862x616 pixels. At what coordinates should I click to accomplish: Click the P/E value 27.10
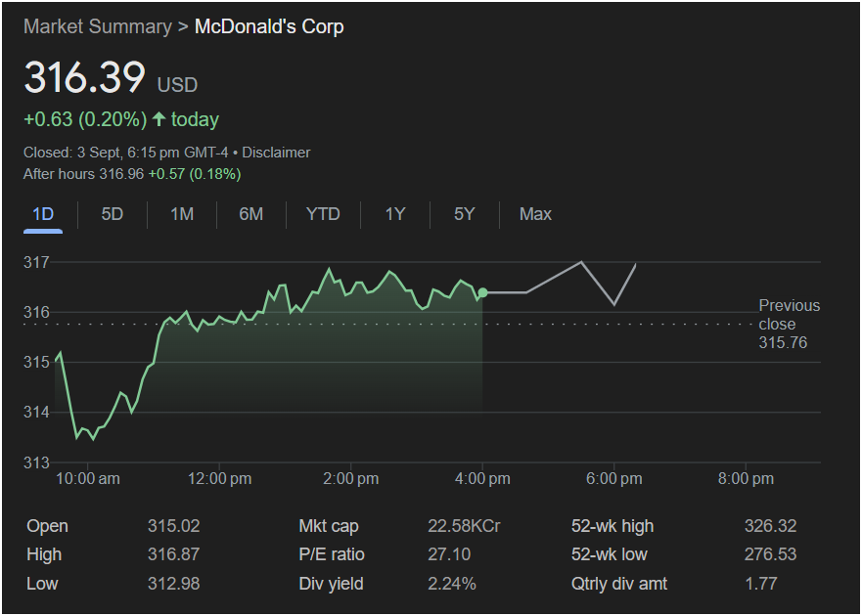[x=449, y=553]
